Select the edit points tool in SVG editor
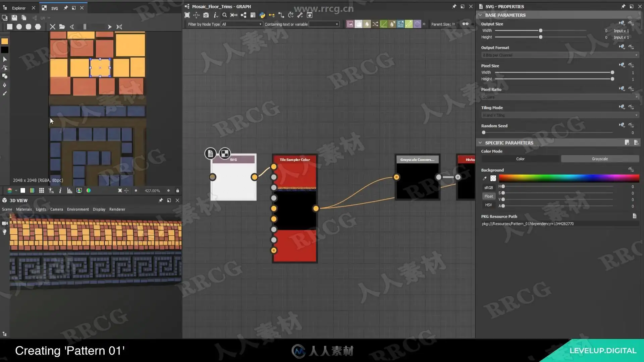Viewport: 644px width, 362px height. point(5,68)
